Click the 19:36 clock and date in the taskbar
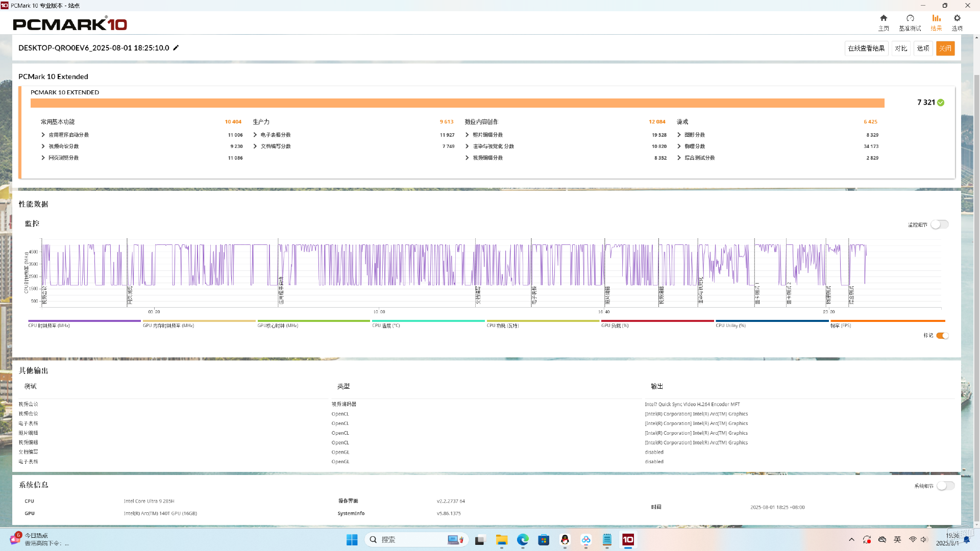 [x=948, y=540]
